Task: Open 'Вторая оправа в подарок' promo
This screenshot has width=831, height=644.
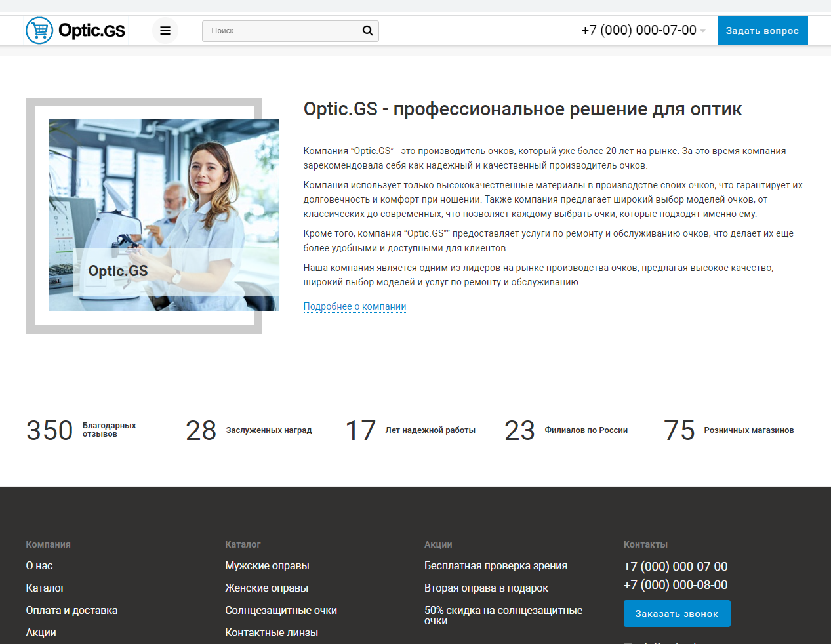Action: click(x=486, y=588)
